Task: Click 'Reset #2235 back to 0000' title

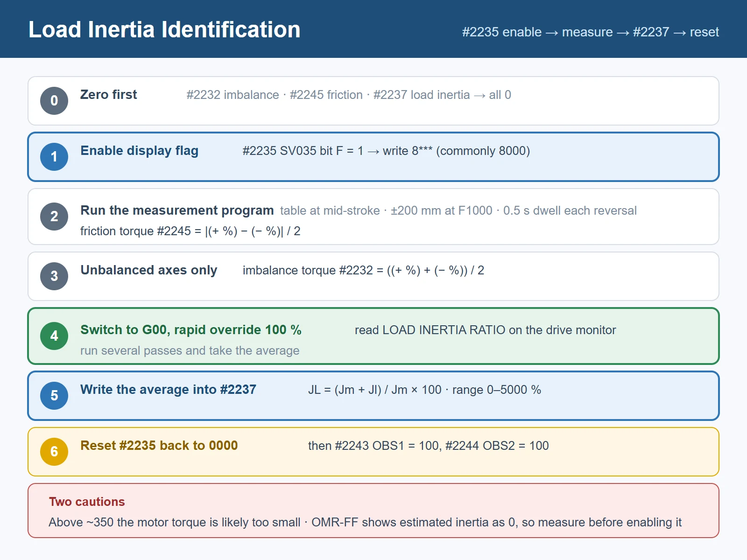Action: point(159,446)
